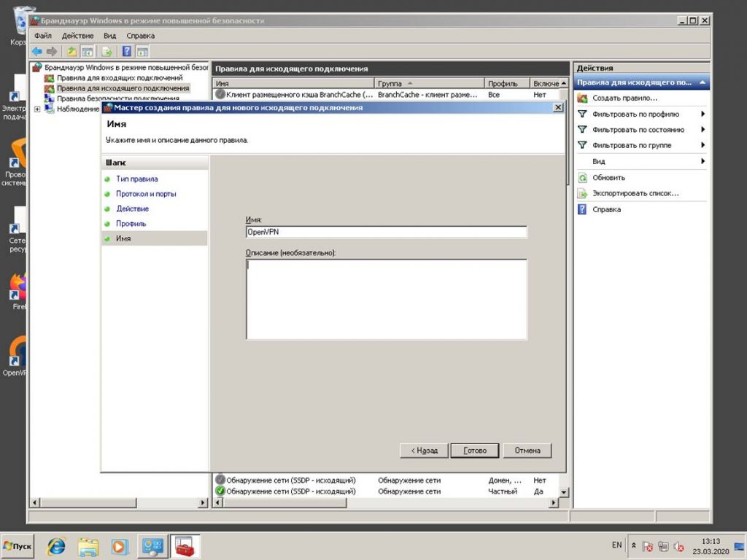The height and width of the screenshot is (560, 747).
Task: Select disabled 'Обнаружение сети (SSDP - исходящий)' Домен rule
Action: tap(387, 481)
